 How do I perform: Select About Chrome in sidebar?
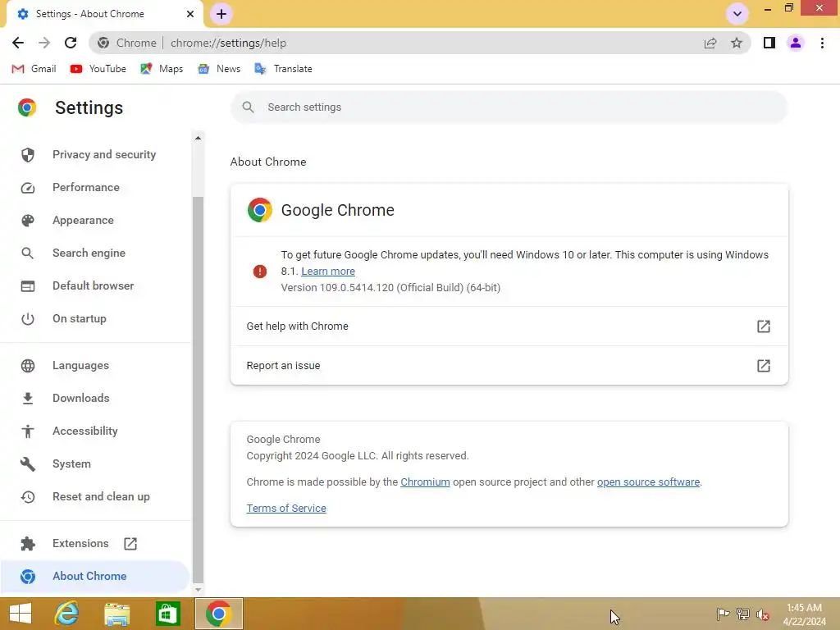tap(95, 577)
